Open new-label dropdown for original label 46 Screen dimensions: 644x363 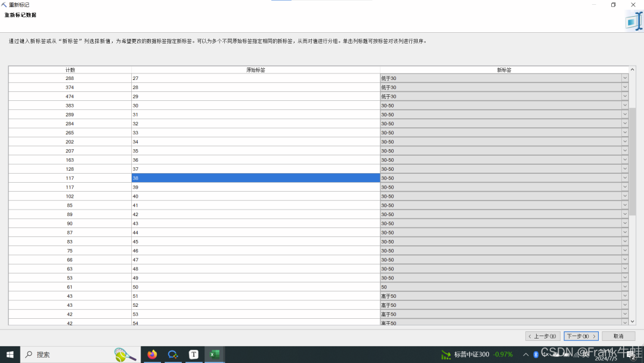[x=625, y=251]
